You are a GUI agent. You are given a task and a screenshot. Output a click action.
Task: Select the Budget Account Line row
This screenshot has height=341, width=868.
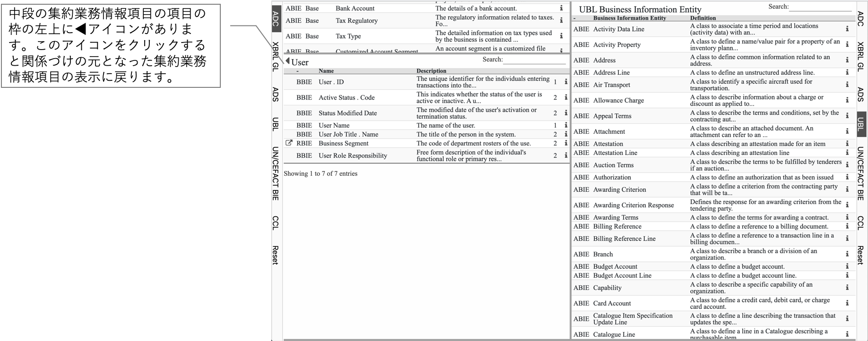712,275
